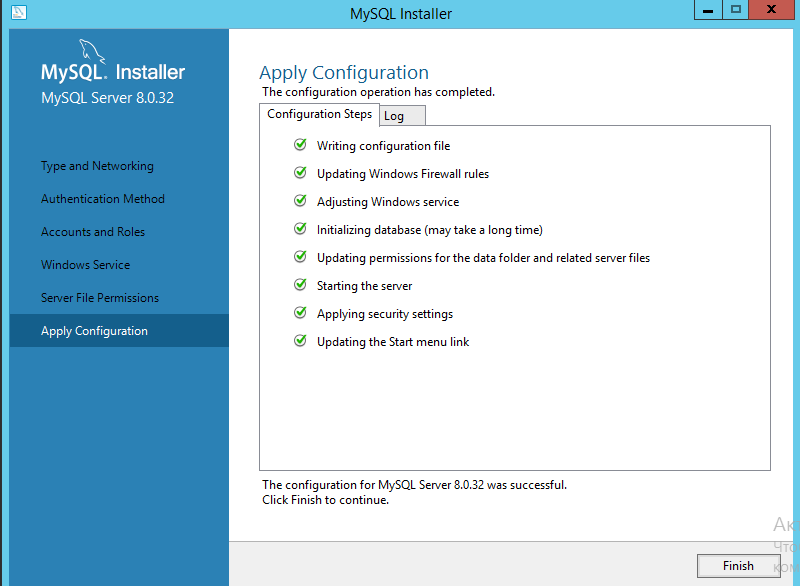
Task: Click the highlighted Apply Configuration sidebar item
Action: pyautogui.click(x=119, y=330)
